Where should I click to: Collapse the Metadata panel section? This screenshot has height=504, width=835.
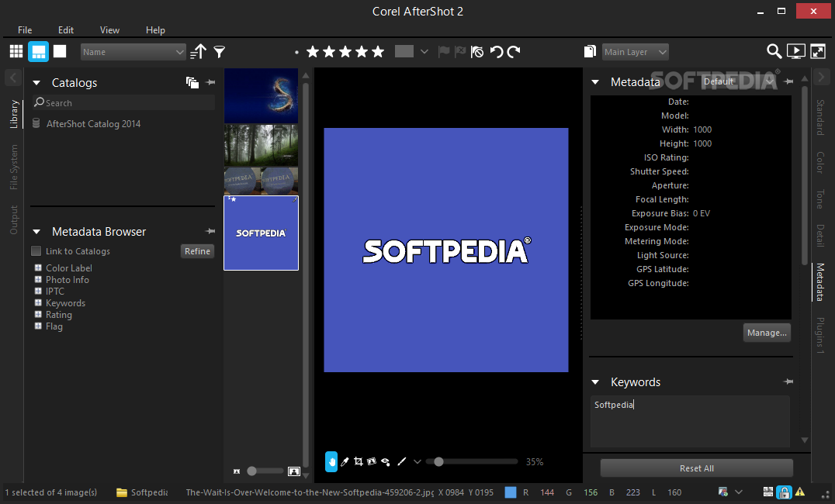point(595,82)
